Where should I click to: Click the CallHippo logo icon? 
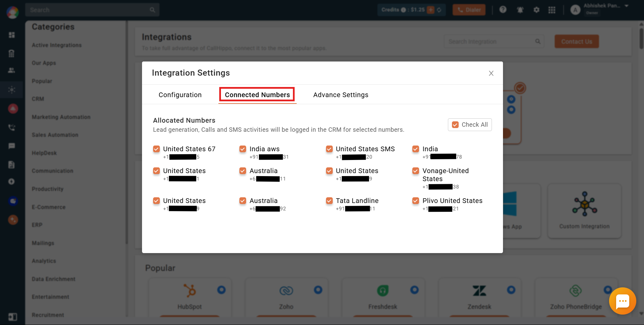pos(12,12)
